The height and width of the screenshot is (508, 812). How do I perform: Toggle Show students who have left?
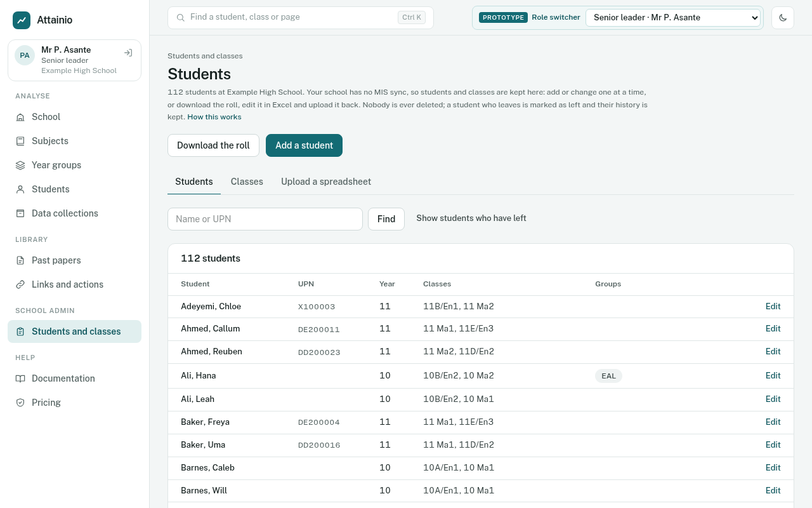[x=471, y=218]
